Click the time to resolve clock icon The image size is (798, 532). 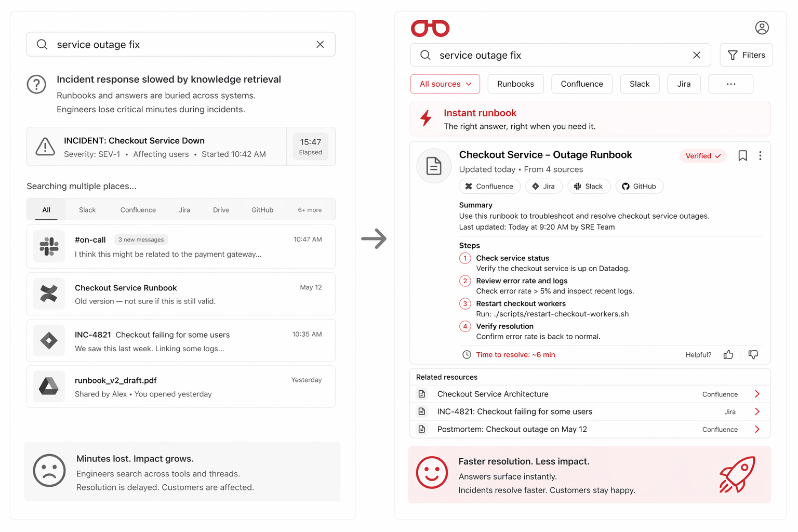[467, 355]
